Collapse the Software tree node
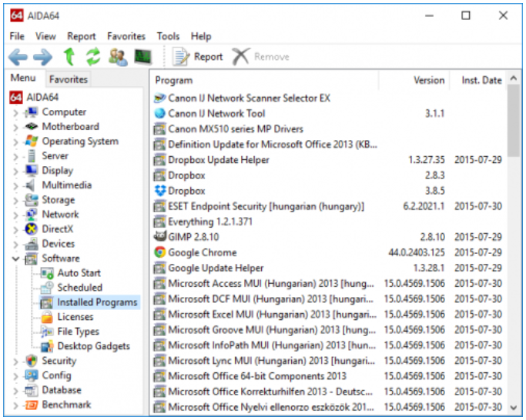 15,258
